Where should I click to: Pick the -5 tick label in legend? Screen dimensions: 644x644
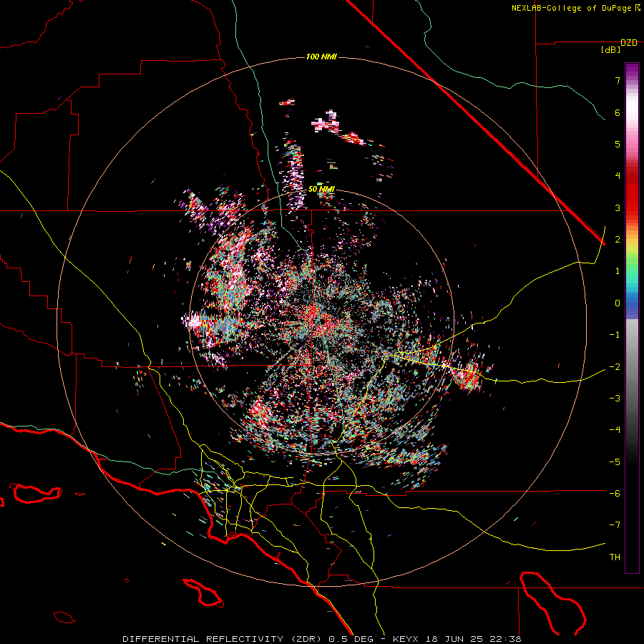pos(615,462)
